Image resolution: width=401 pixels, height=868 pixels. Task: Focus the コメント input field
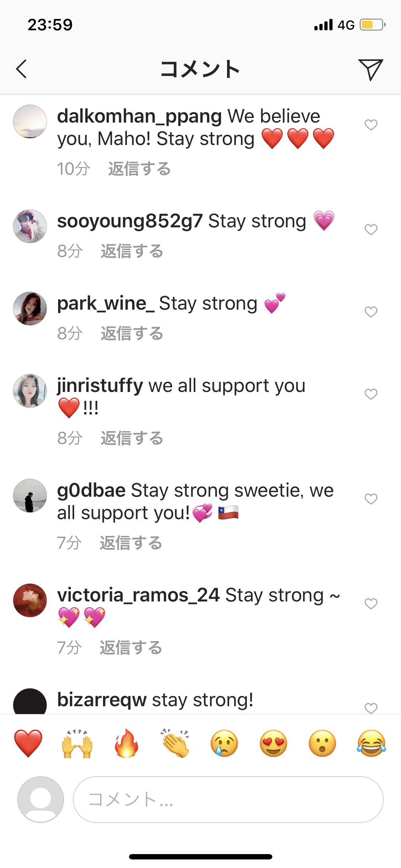click(228, 800)
